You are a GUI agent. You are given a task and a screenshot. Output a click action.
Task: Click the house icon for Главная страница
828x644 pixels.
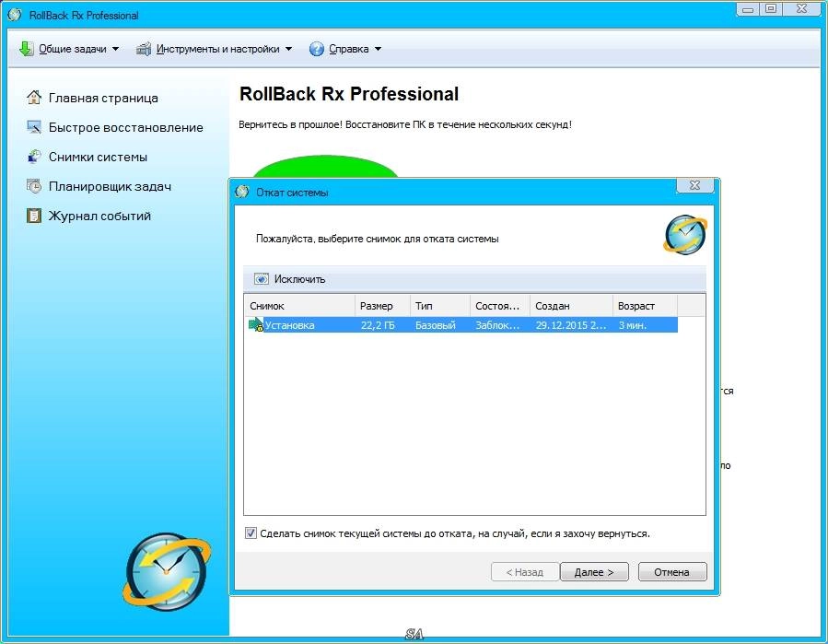point(34,98)
